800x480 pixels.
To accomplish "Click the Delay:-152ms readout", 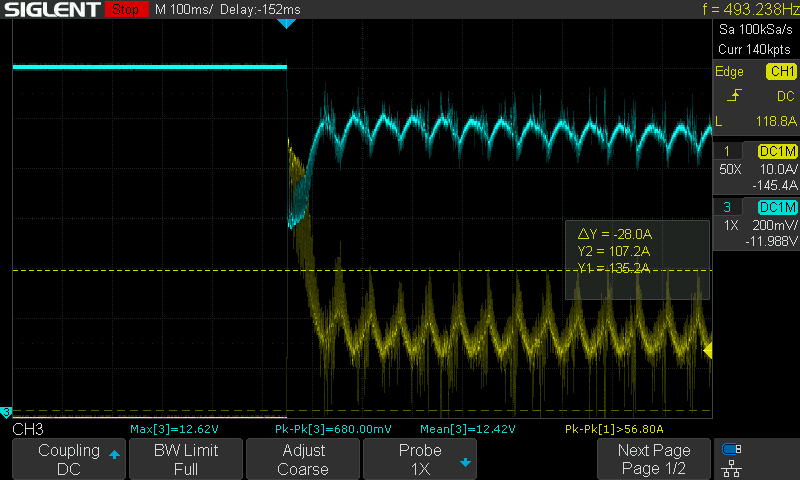I will [260, 9].
